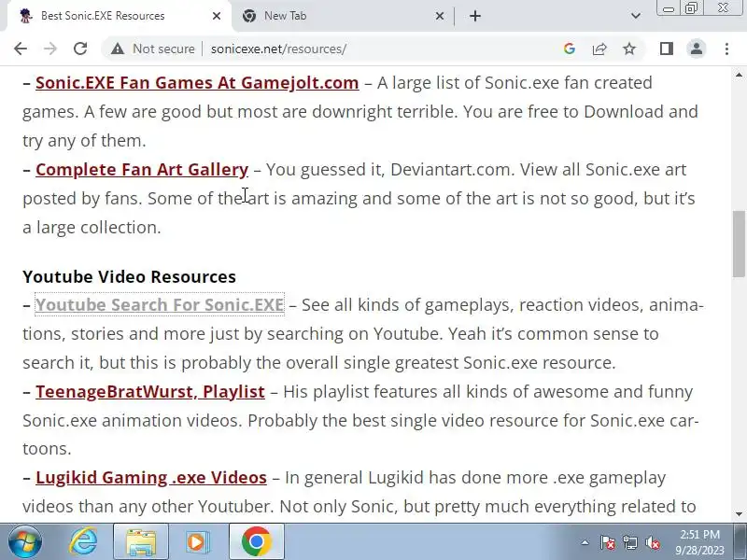Open Windows Explorer from the taskbar
The height and width of the screenshot is (560, 747).
pos(141,542)
